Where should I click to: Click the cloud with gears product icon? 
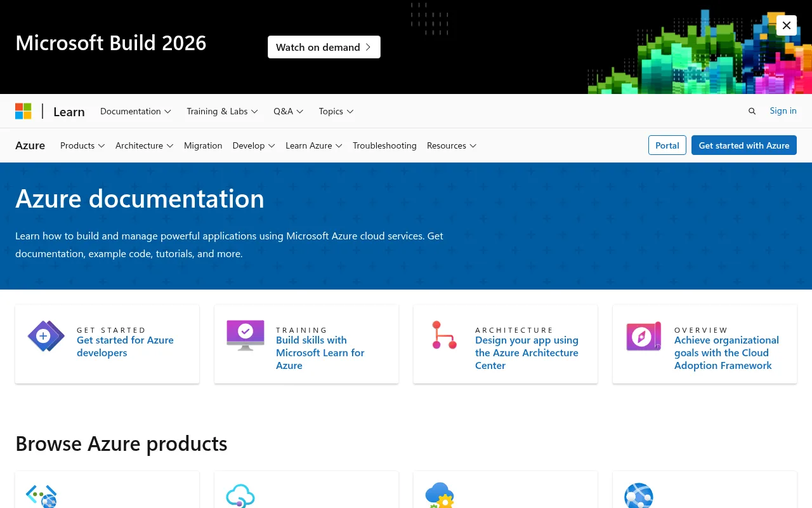(440, 496)
